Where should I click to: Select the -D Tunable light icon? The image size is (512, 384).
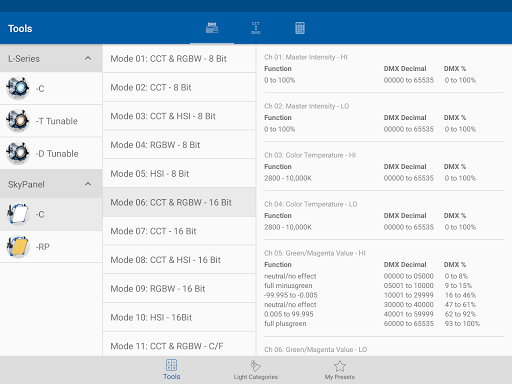pyautogui.click(x=18, y=153)
